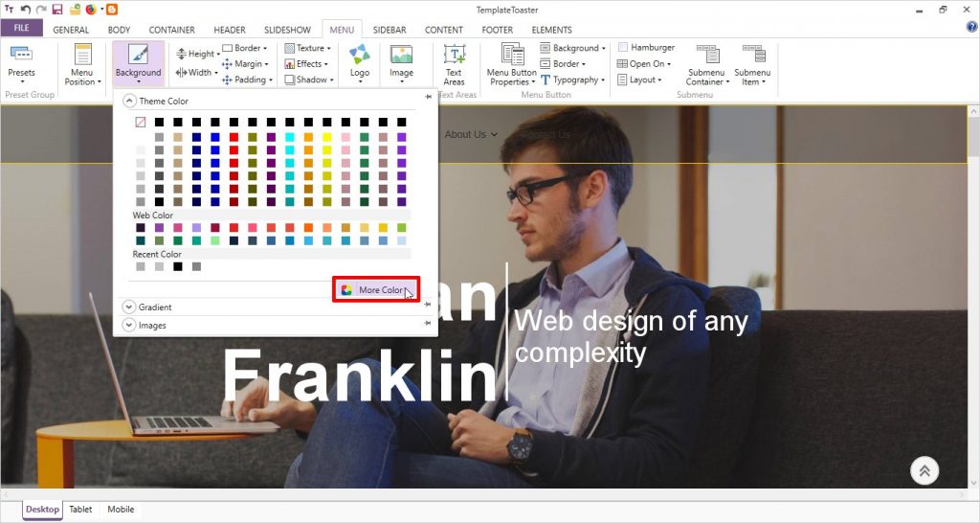This screenshot has height=523, width=980.
Task: Open the Typography dropdown
Action: [572, 80]
